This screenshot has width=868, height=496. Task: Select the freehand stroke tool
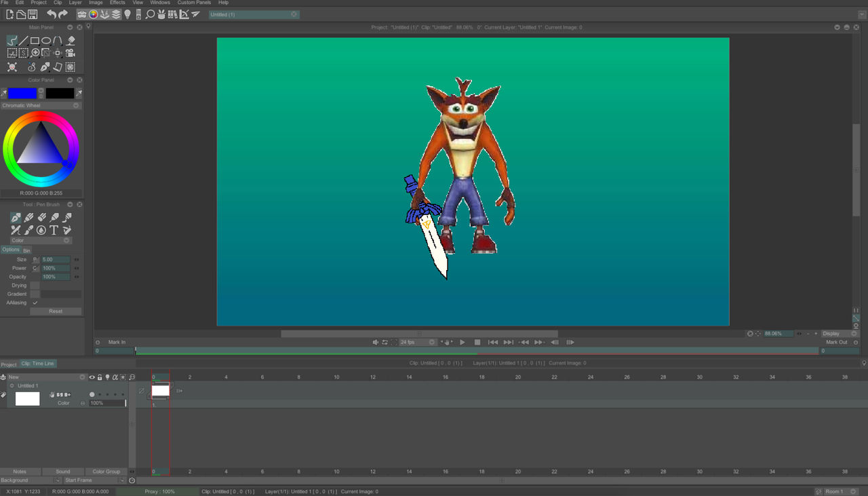tap(12, 41)
